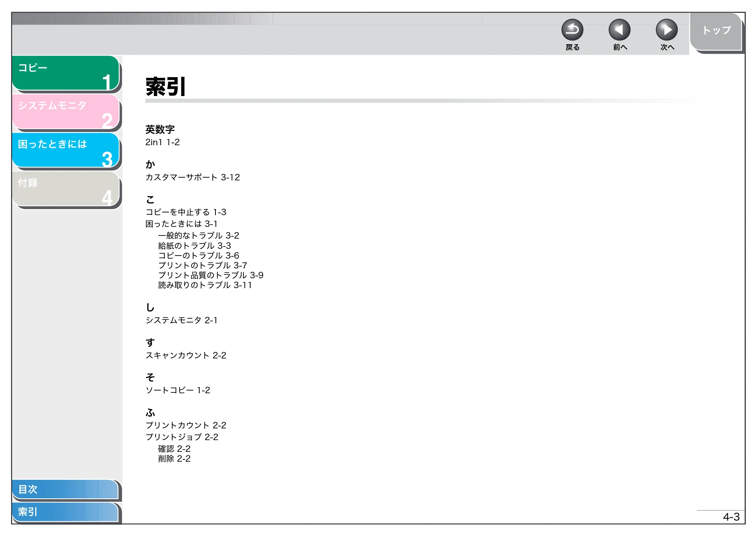Screen dimensions: 756x535
Task: Open the 目次 table of contents button
Action: [x=65, y=489]
